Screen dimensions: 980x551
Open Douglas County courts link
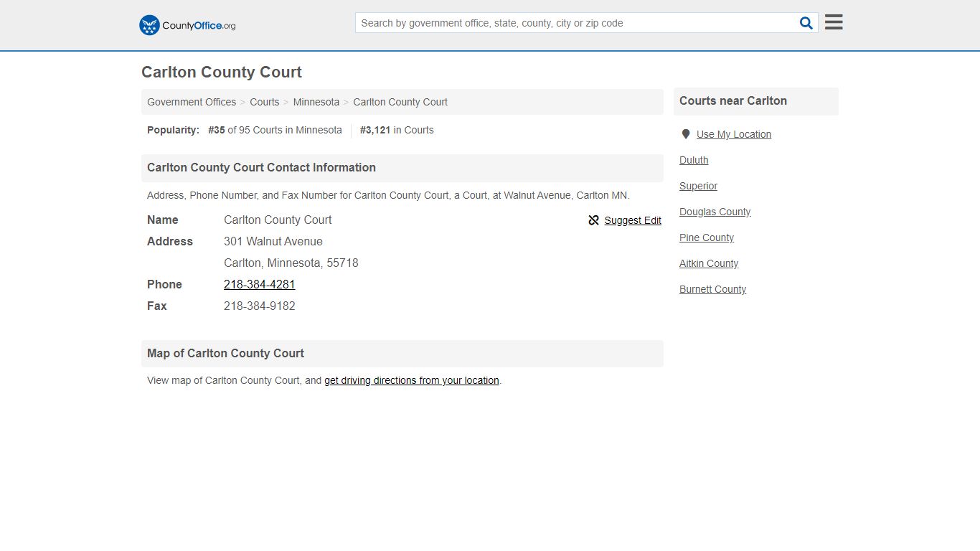click(x=715, y=212)
